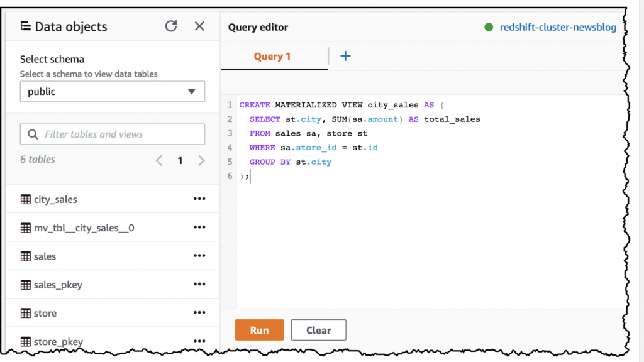
Task: Open store table
Action: click(45, 314)
